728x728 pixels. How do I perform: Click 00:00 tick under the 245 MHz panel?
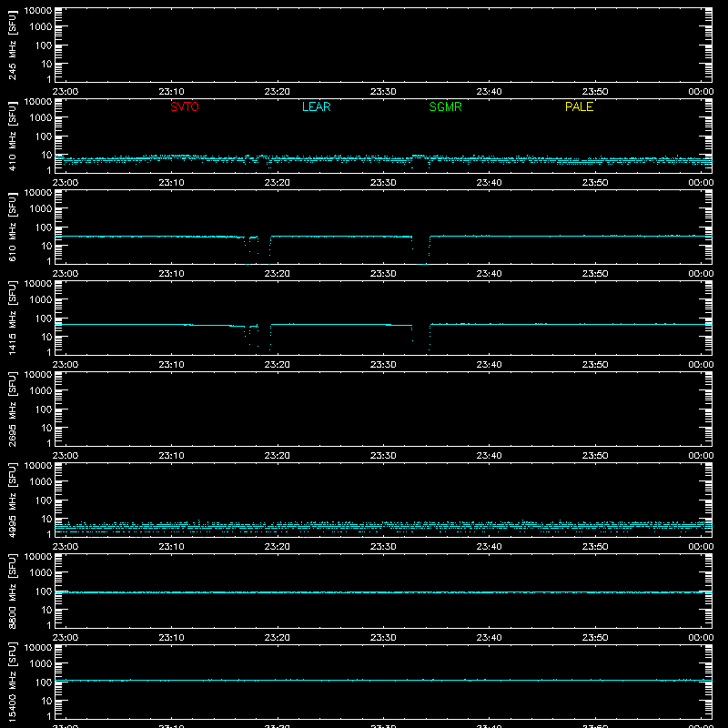tap(701, 92)
